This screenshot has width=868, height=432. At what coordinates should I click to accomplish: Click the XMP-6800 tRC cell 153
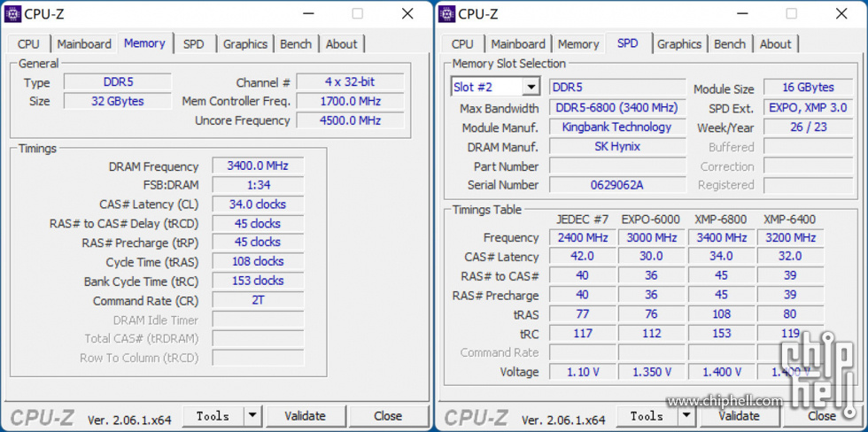[721, 334]
